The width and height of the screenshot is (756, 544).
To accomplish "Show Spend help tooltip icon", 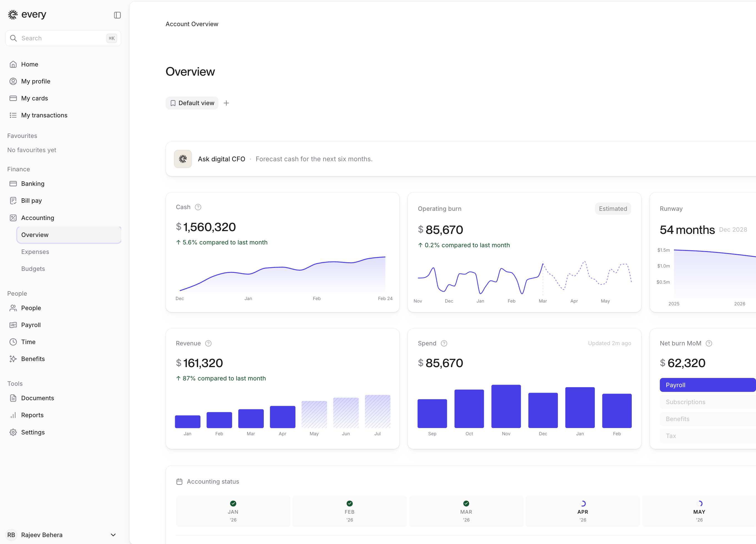I will [444, 343].
